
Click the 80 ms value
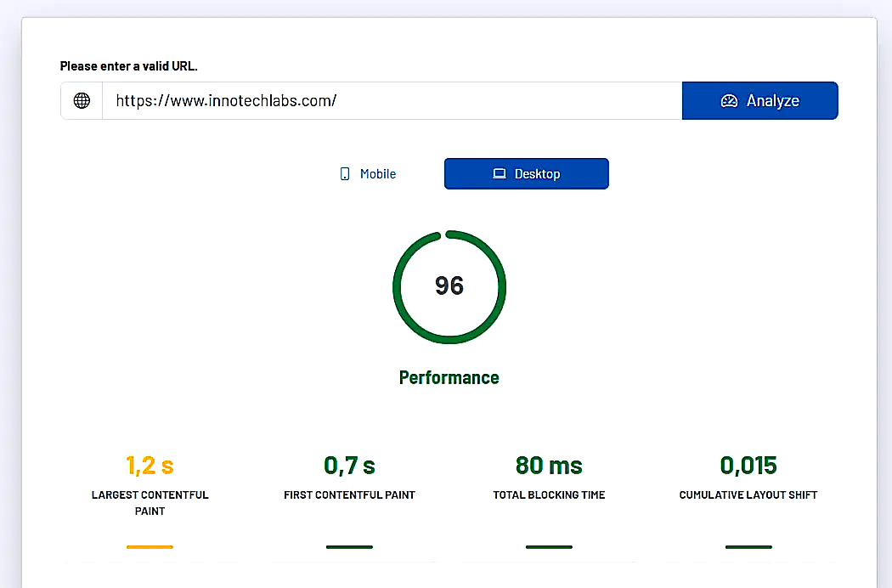click(x=549, y=466)
